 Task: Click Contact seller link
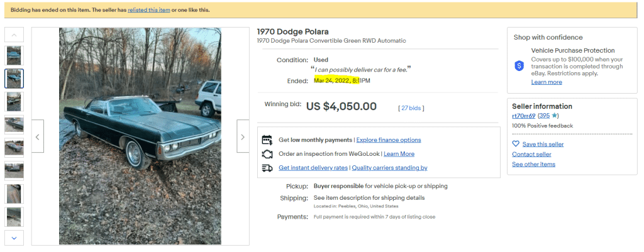pos(531,154)
